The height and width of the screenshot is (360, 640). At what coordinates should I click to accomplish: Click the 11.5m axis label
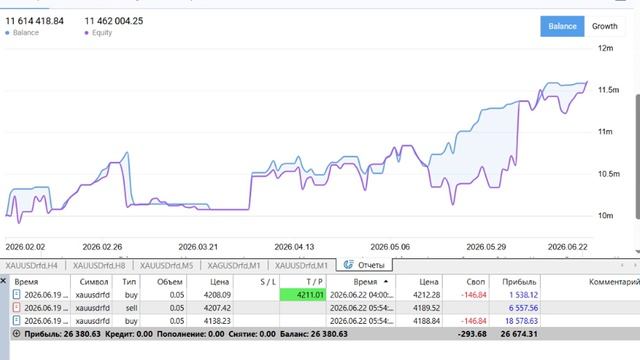click(608, 90)
